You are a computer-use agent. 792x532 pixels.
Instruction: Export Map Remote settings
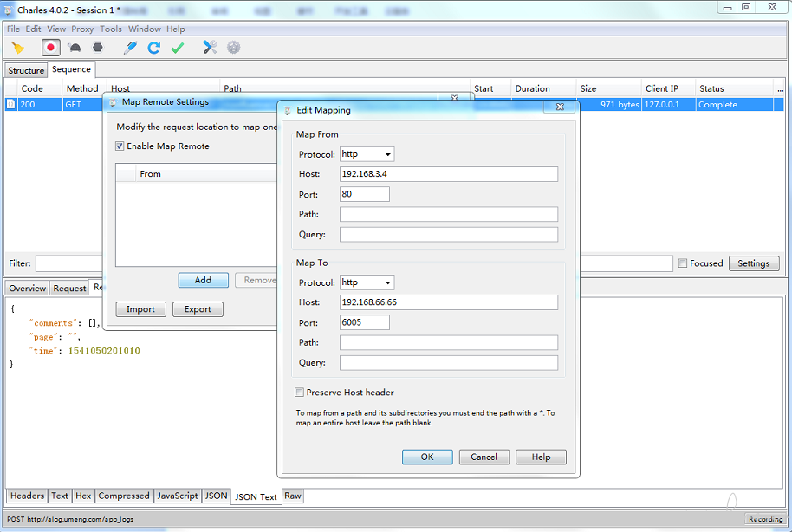pos(198,309)
